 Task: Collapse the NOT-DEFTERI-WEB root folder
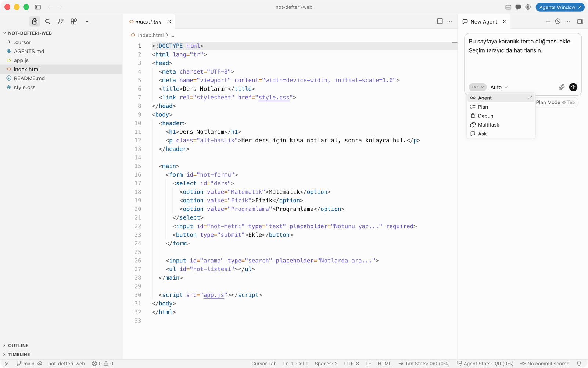[61, 33]
